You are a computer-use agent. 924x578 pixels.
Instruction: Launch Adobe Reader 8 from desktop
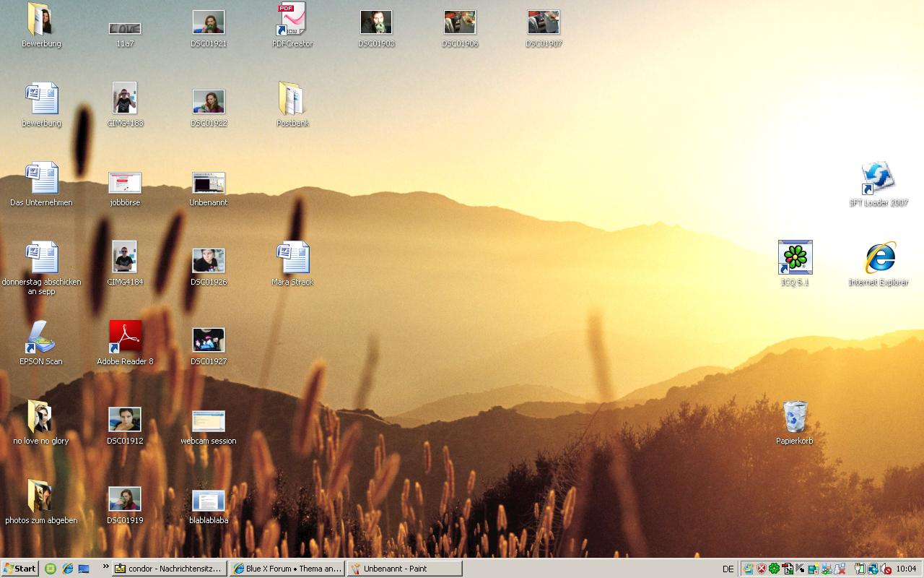[x=125, y=337]
